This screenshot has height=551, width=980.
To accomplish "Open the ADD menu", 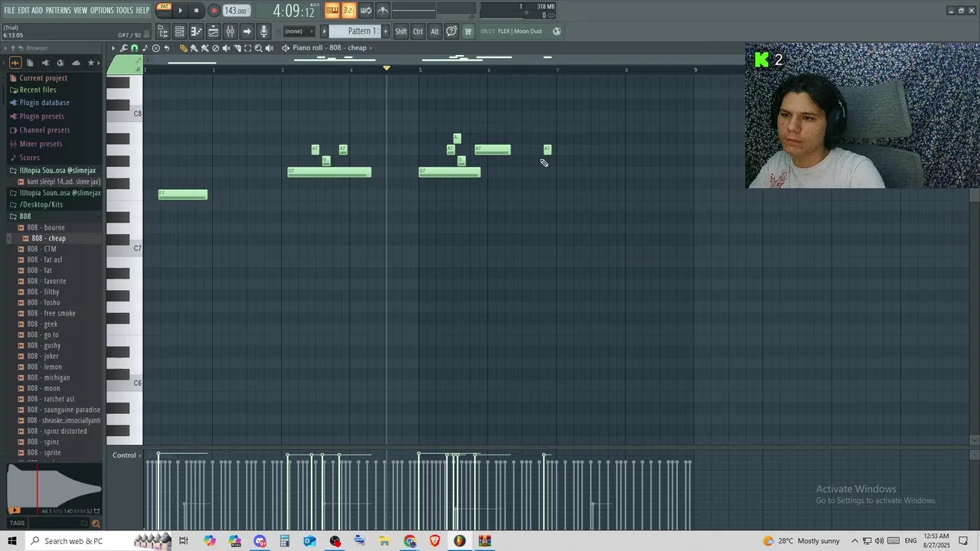I will click(x=37, y=10).
